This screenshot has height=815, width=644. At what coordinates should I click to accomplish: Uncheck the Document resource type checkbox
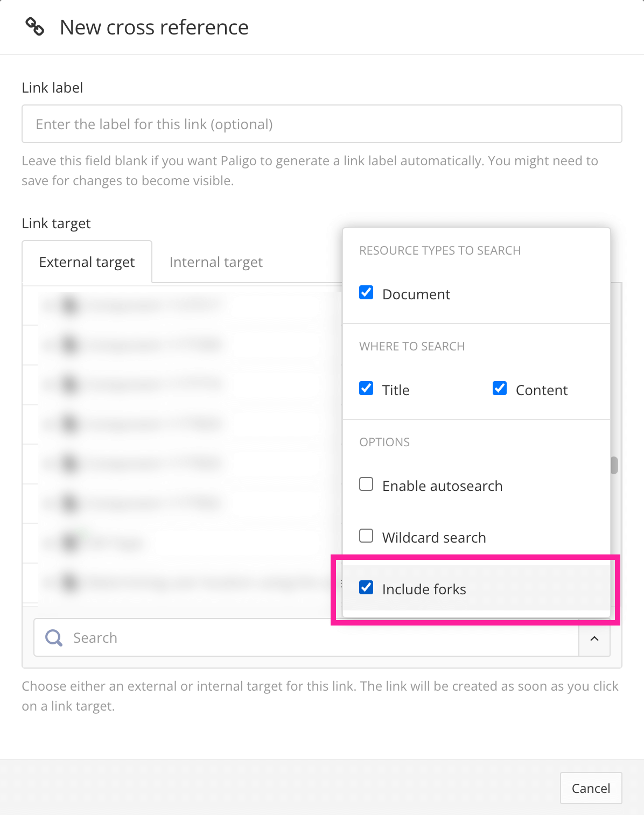pos(366,292)
